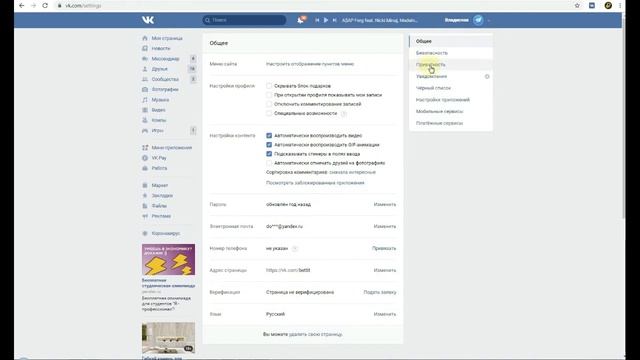
Task: Open the notifications bell icon
Action: (301, 20)
